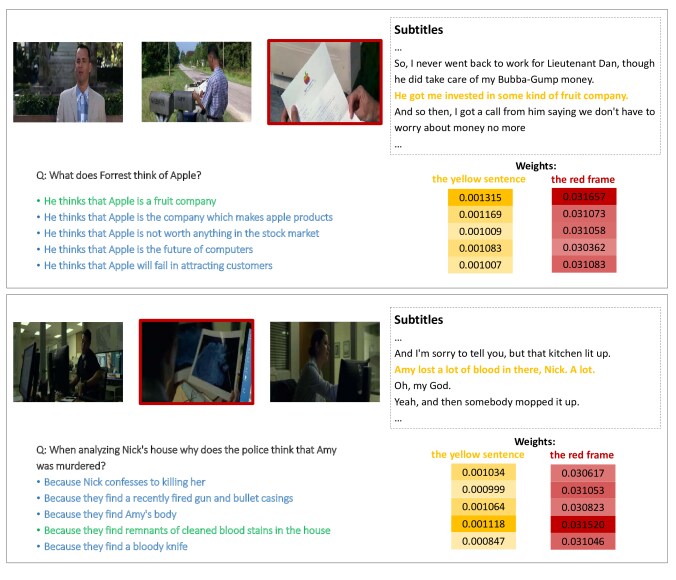The image size is (676, 580).
Task: Select the frame of man at roadside mailbox
Action: pyautogui.click(x=197, y=82)
